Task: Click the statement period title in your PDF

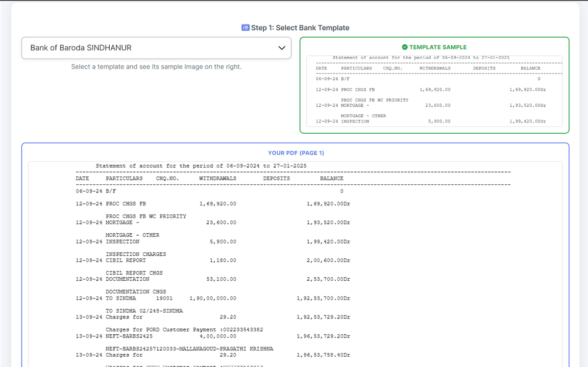Action: tap(201, 166)
